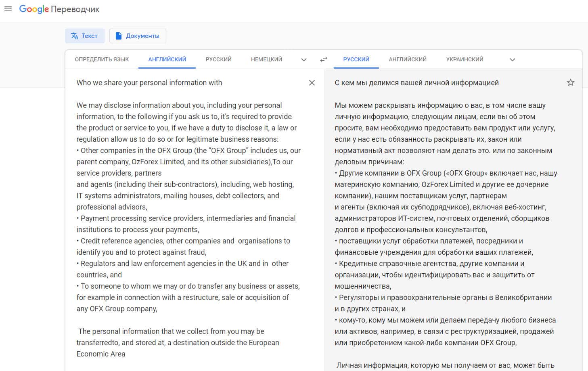Save translation with the star icon

pyautogui.click(x=571, y=83)
